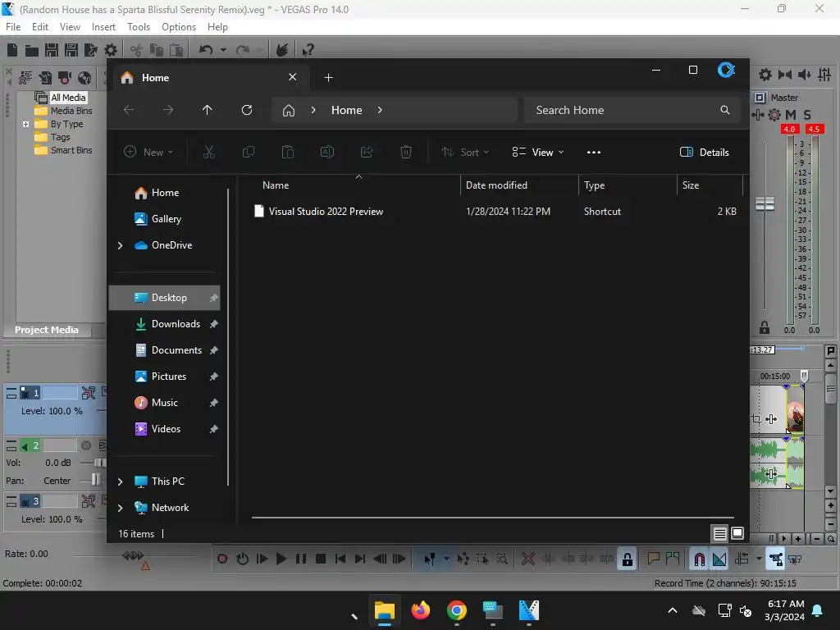
Task: Open the edit tool dropdown arrow in VEGAS
Action: pos(446,559)
